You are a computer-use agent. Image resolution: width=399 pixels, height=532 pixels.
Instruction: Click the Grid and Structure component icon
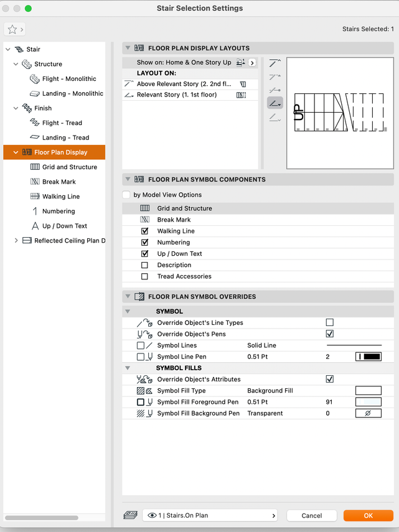coord(144,208)
